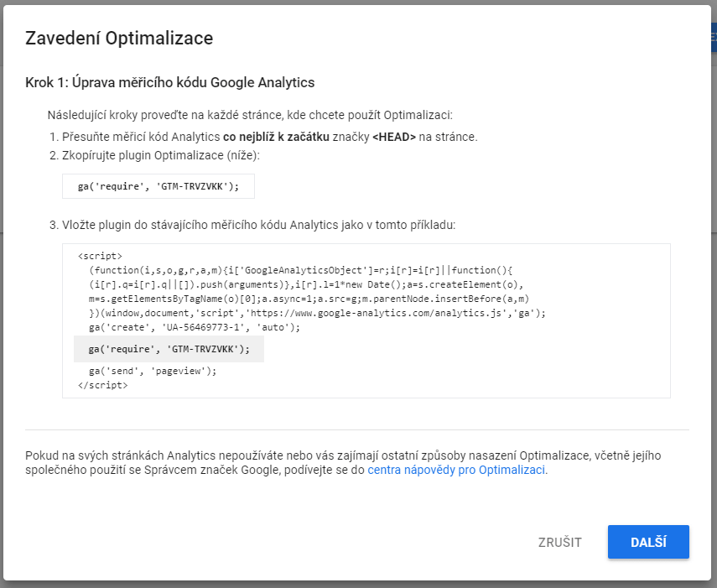The width and height of the screenshot is (717, 588).
Task: Click the dialog title Zavedení Optimalizace
Action: (x=117, y=38)
